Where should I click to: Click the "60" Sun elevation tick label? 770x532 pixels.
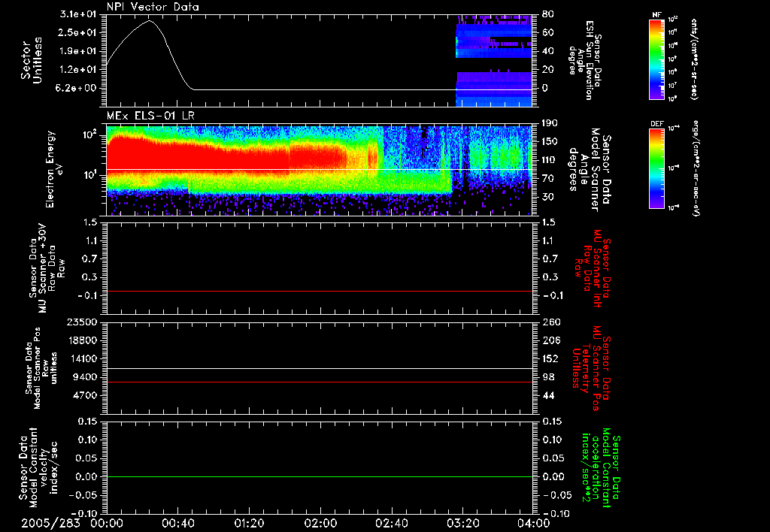coord(547,32)
